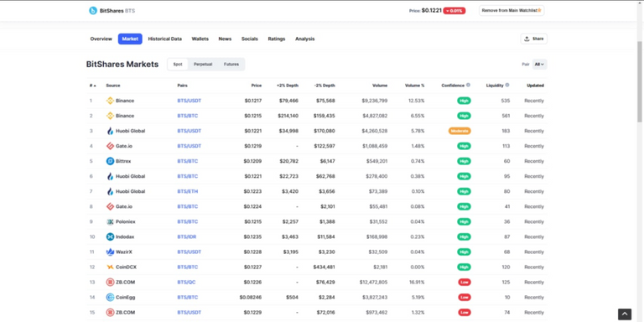Click the page vertical scrollbar thumb
644x322 pixels.
[640, 80]
